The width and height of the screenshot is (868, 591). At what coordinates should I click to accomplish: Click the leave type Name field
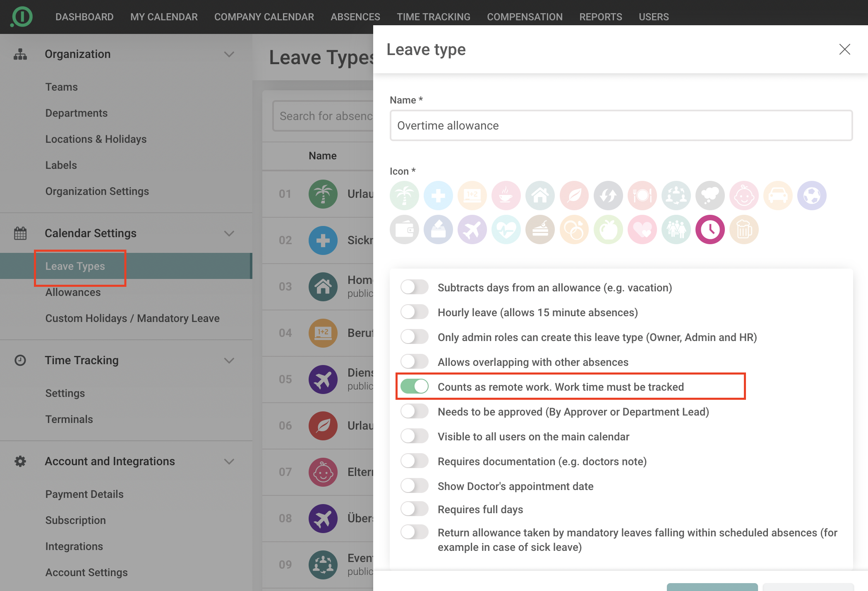[621, 126]
